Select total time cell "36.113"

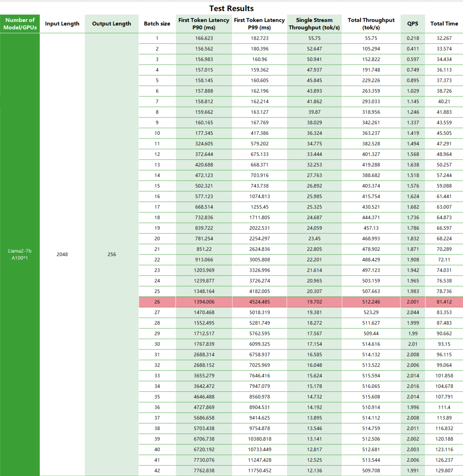click(444, 70)
